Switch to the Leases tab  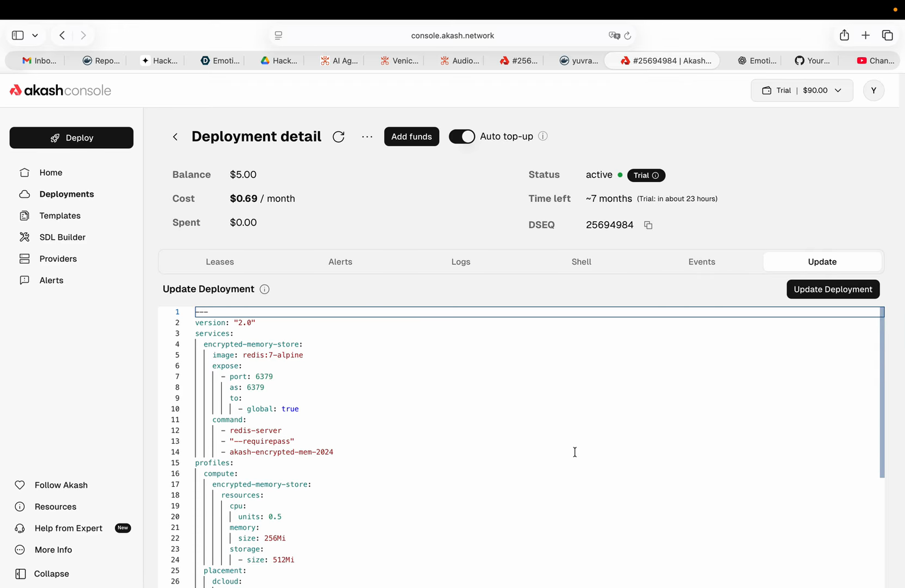[x=220, y=262]
